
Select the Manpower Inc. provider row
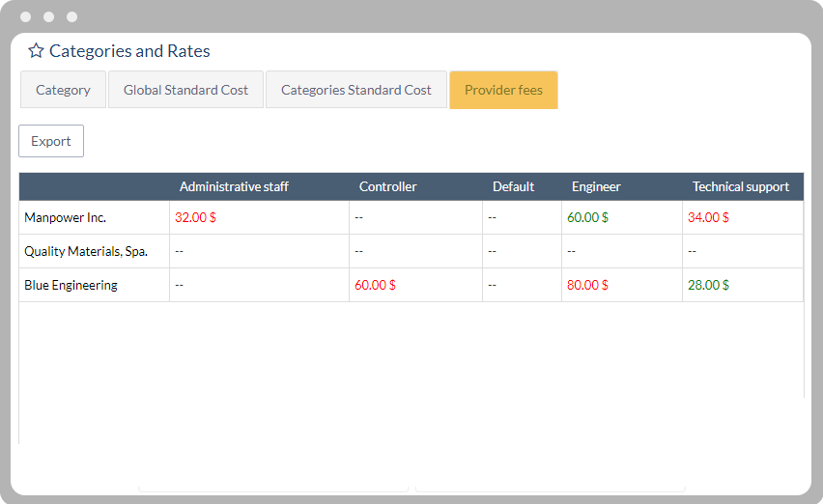(65, 217)
